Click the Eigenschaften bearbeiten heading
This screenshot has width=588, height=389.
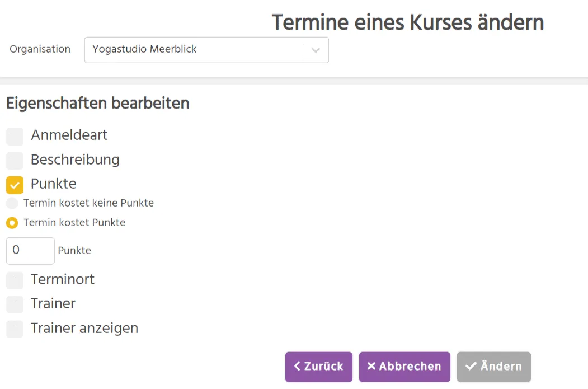click(x=97, y=103)
